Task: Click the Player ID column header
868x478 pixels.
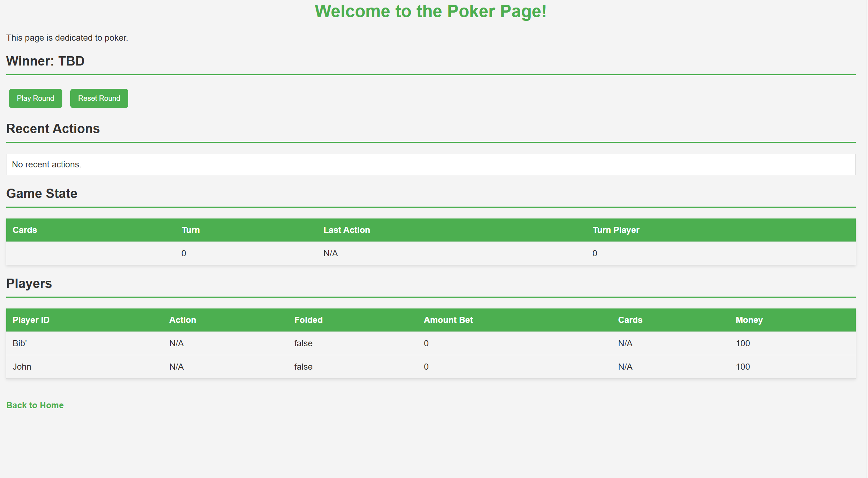Action: pos(31,320)
